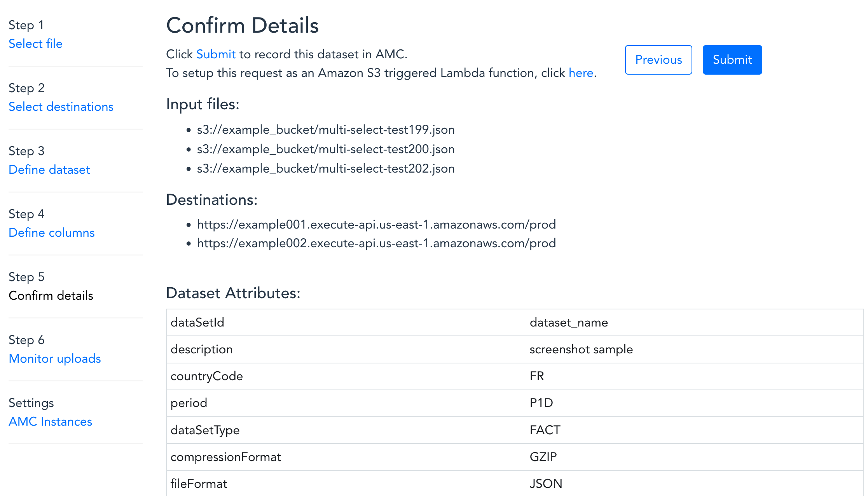Click the example001 destination URL
868x496 pixels.
tap(377, 224)
